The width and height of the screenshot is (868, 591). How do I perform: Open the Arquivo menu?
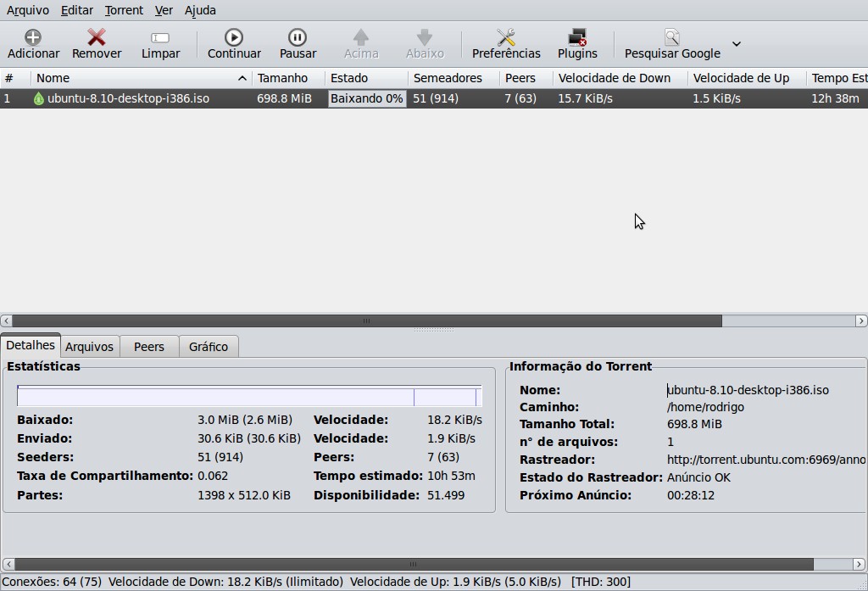pos(28,10)
